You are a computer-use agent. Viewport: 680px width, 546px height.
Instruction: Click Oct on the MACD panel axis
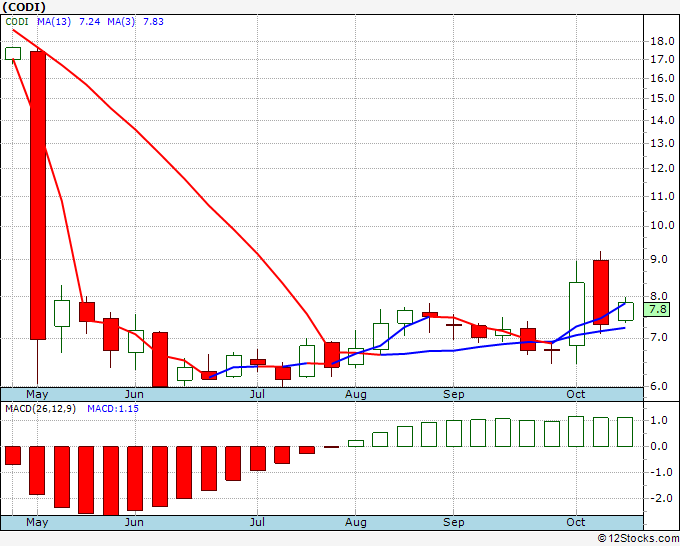pyautogui.click(x=576, y=522)
